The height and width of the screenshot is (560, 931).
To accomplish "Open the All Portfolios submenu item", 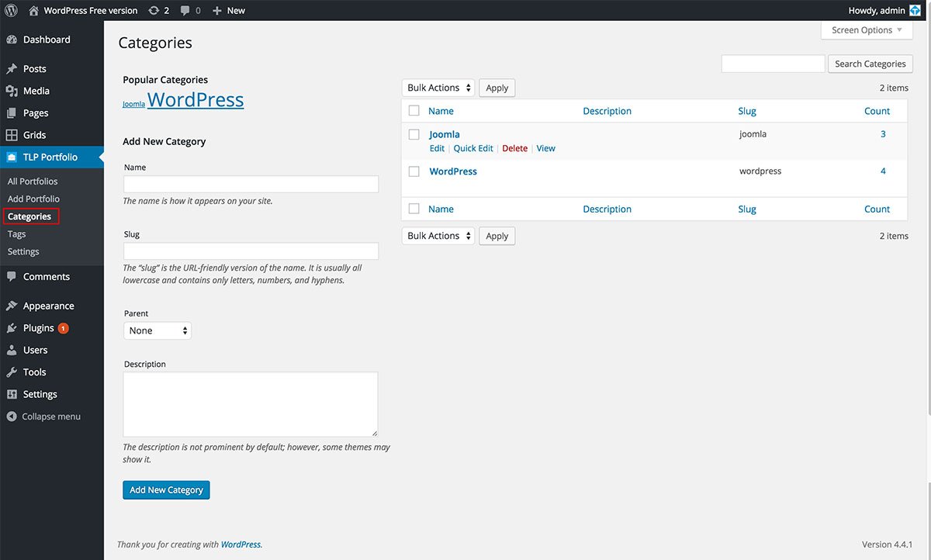I will [33, 181].
